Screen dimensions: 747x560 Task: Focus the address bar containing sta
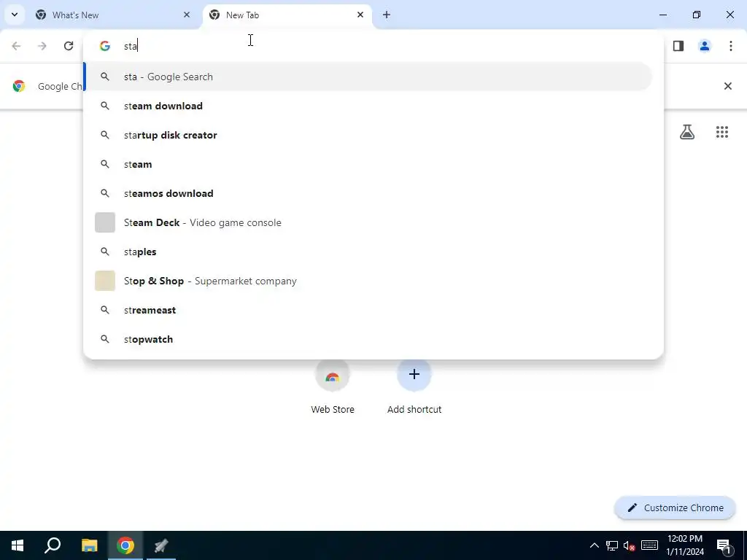point(373,46)
